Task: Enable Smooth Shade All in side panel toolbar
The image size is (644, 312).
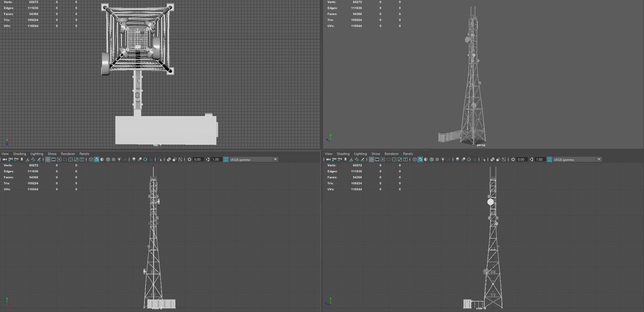Action: tap(420, 159)
